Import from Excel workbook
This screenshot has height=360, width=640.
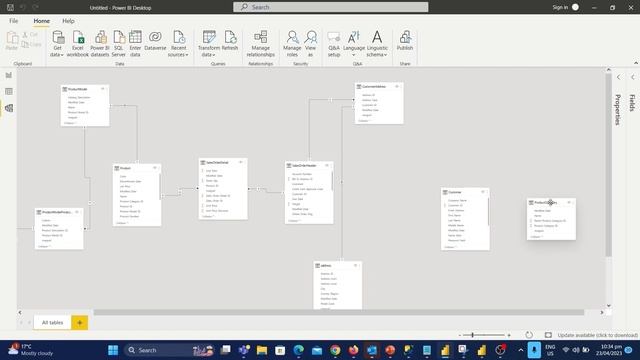(x=78, y=44)
